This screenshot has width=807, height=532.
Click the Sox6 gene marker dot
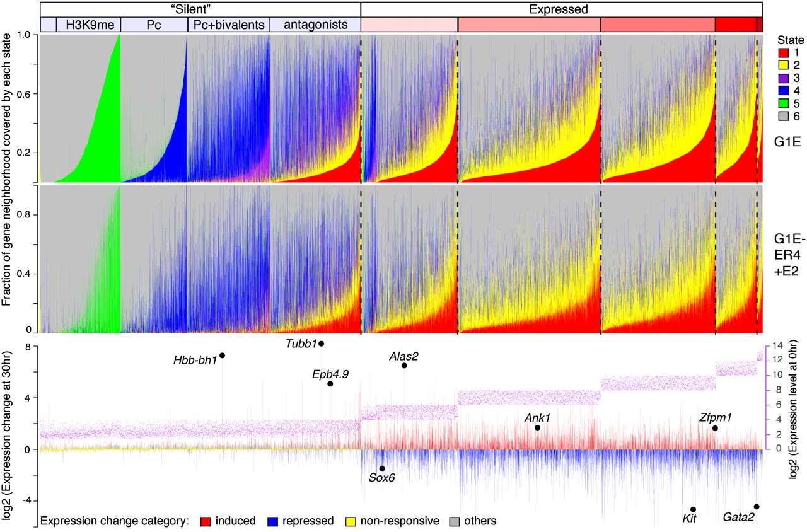pyautogui.click(x=382, y=468)
